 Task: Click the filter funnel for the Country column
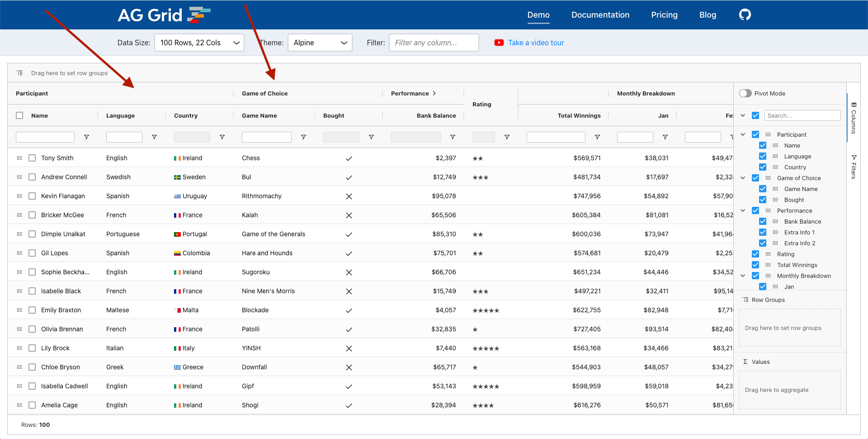(222, 137)
